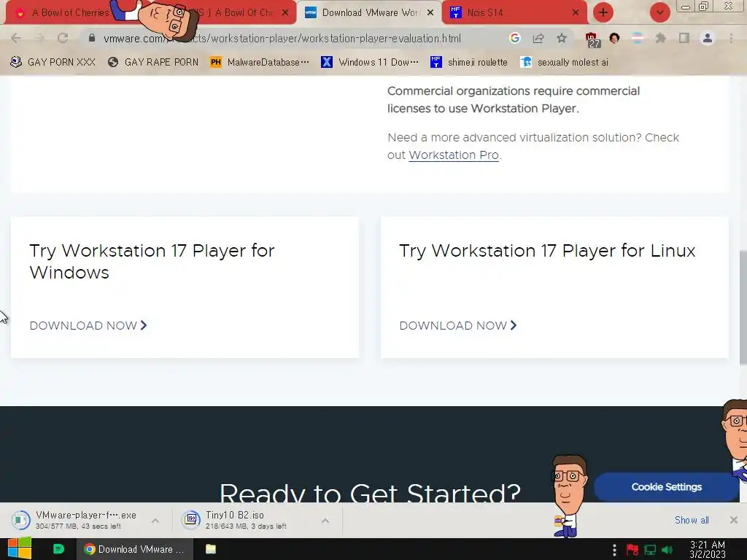Open the Chrome three-dot menu
The height and width of the screenshot is (560, 747).
tap(731, 38)
